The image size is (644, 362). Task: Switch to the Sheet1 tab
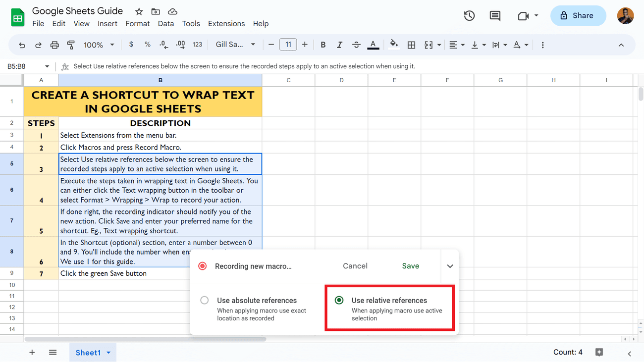(x=88, y=353)
